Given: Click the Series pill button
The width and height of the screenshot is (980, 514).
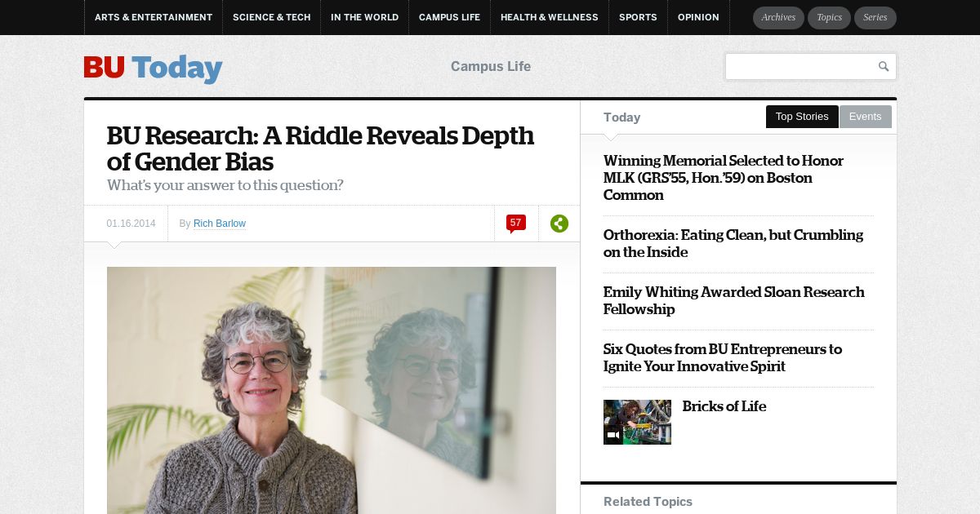Looking at the screenshot, I should click(x=875, y=18).
